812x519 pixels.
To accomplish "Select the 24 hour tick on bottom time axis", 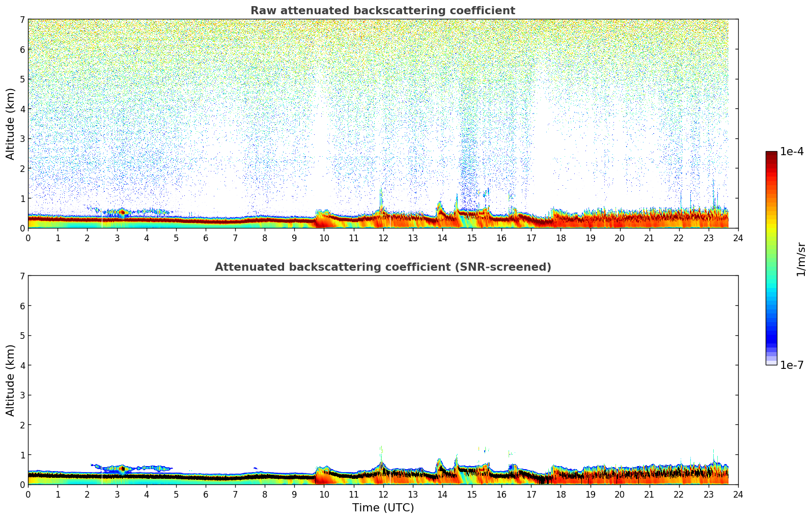I will pos(738,495).
